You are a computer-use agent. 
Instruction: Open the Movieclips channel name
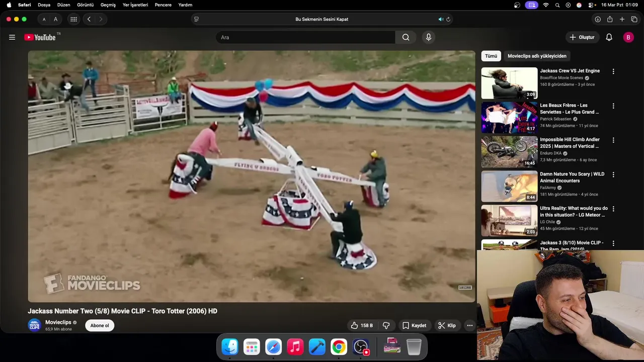click(x=58, y=322)
